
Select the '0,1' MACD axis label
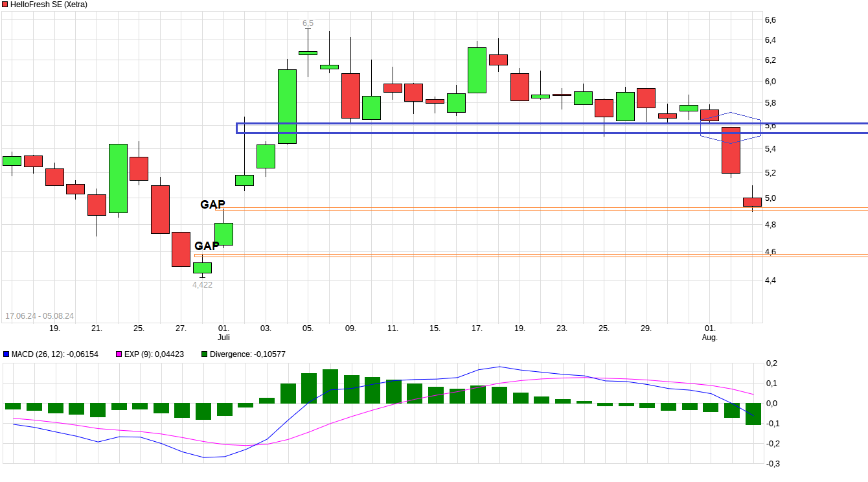[x=770, y=384]
